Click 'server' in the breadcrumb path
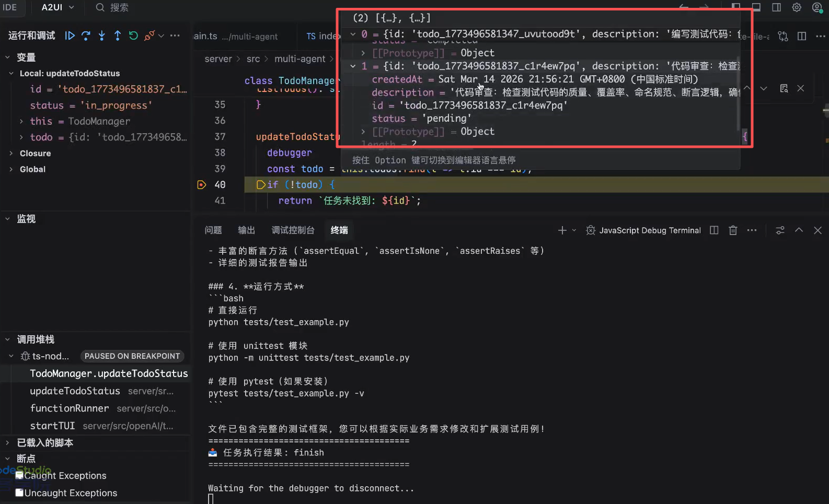Image resolution: width=829 pixels, height=504 pixels. coord(218,59)
